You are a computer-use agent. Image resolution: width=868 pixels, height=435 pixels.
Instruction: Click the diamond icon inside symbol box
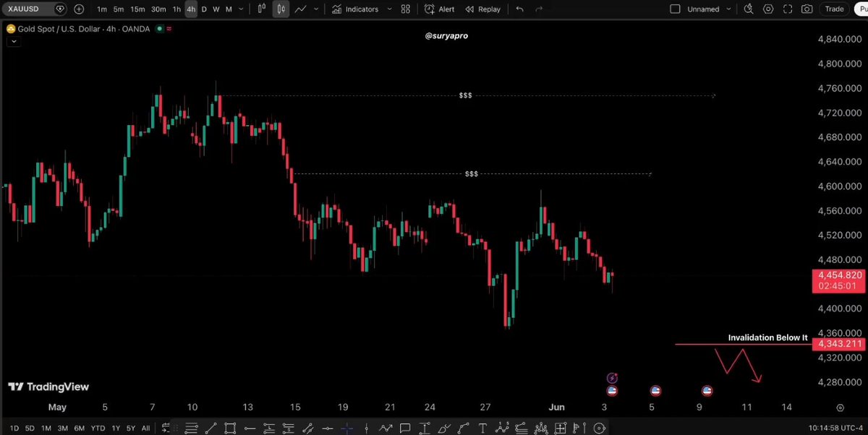pyautogui.click(x=59, y=9)
